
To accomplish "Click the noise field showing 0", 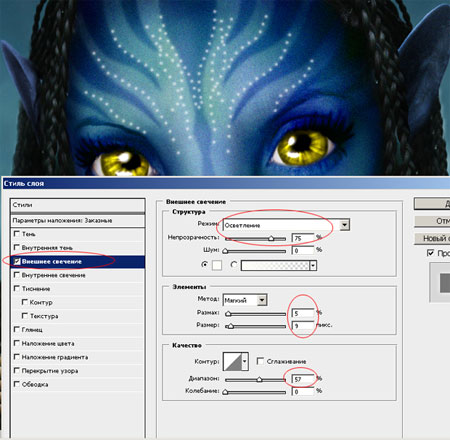I will coord(303,250).
